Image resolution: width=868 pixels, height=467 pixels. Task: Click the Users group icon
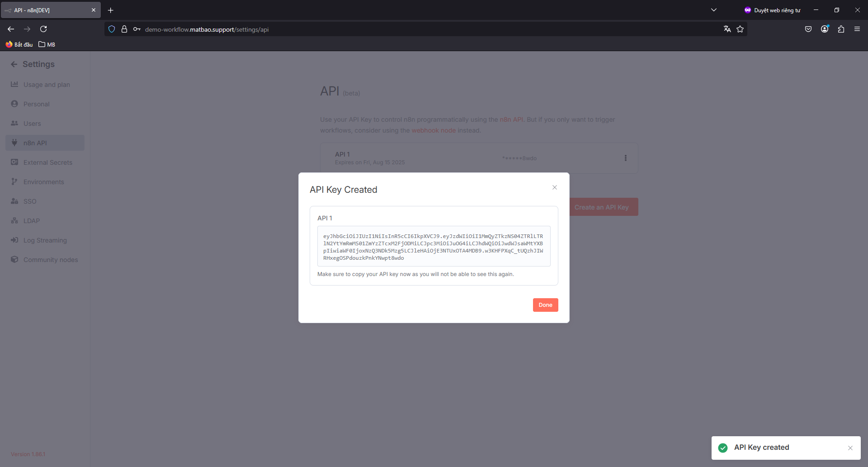14,123
